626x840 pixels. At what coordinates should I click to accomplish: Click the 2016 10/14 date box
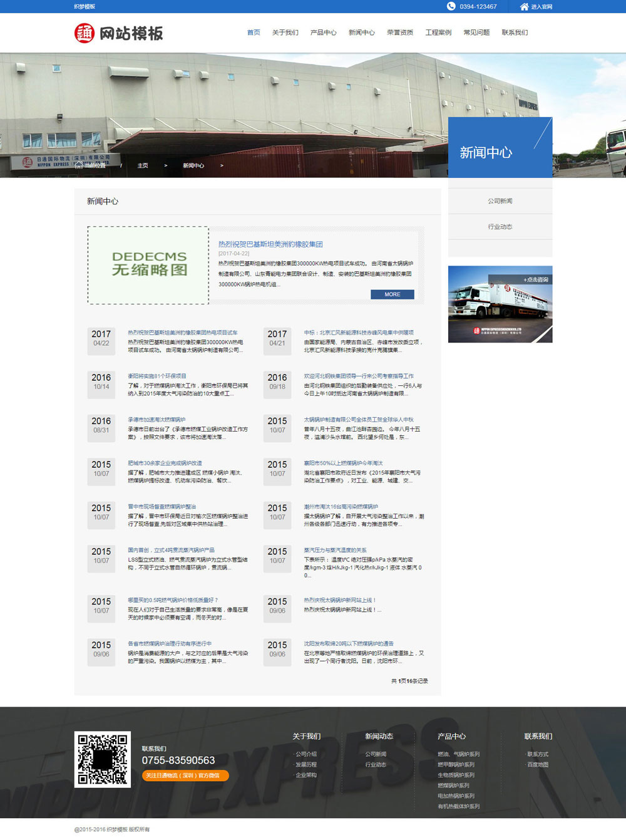pyautogui.click(x=101, y=381)
